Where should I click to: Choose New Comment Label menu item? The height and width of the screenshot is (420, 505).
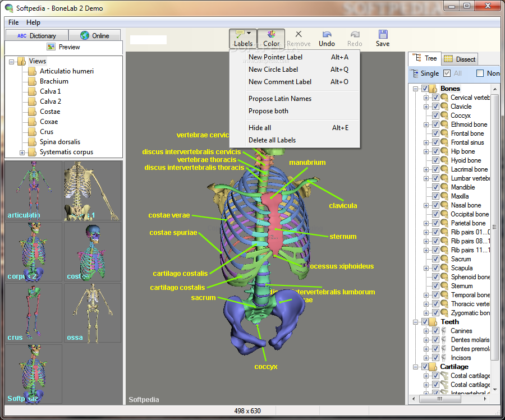tap(295, 82)
